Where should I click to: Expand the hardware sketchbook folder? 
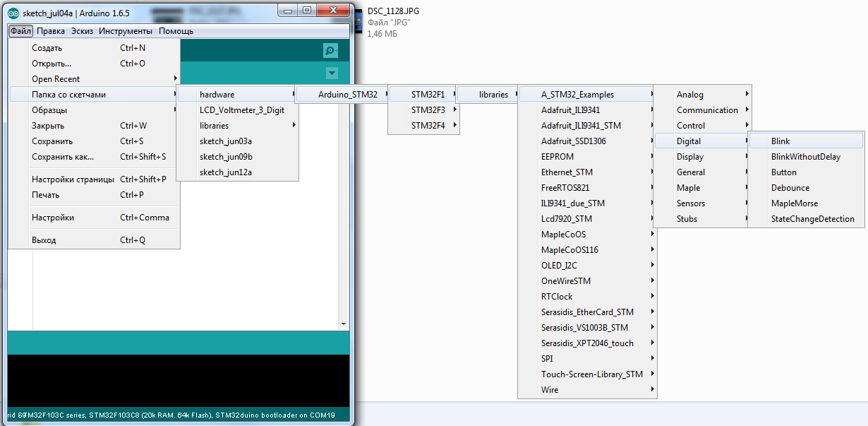[238, 95]
